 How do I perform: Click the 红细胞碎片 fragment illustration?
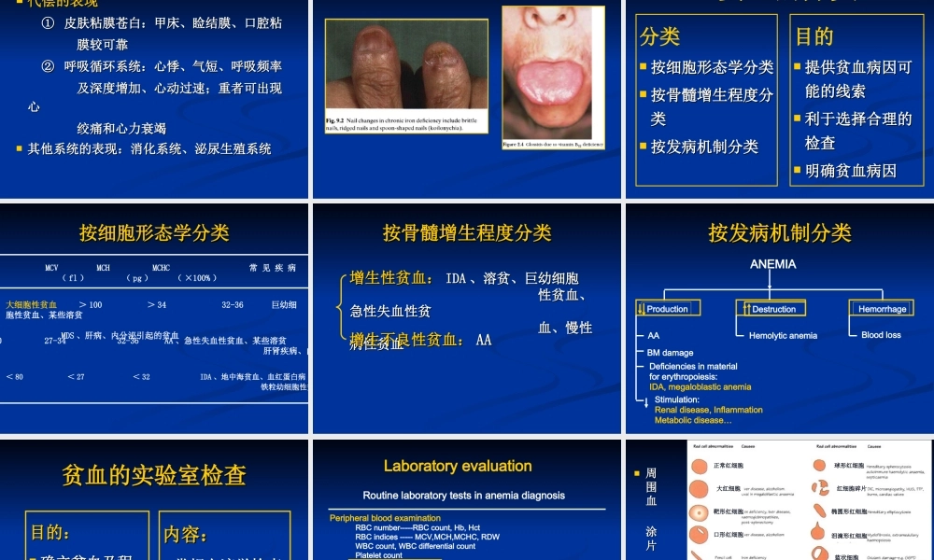tap(821, 488)
